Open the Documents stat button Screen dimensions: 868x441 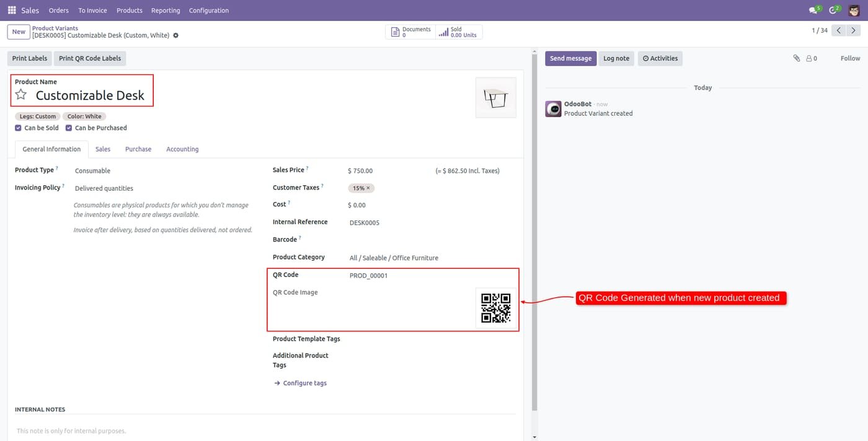[410, 32]
